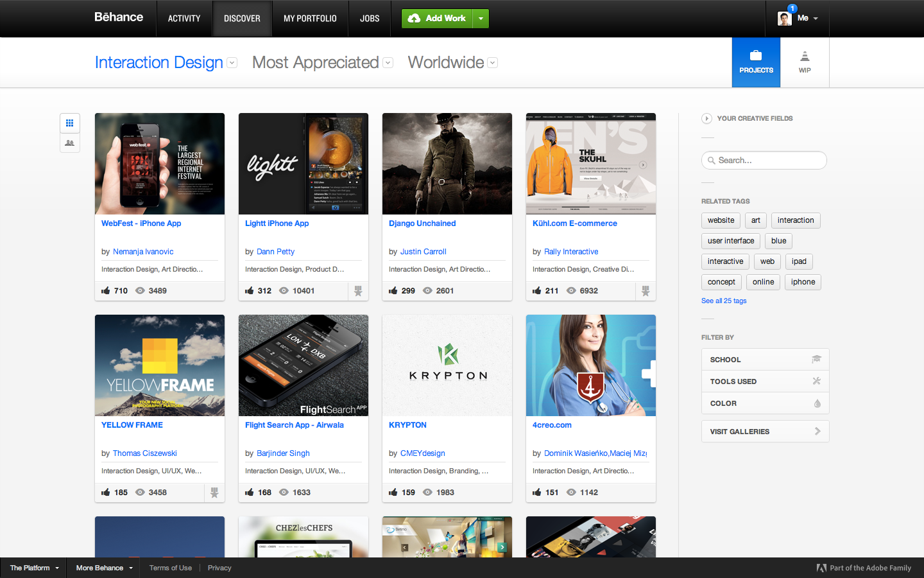Click featured ribbon icon on Kühl.com card

click(x=646, y=291)
